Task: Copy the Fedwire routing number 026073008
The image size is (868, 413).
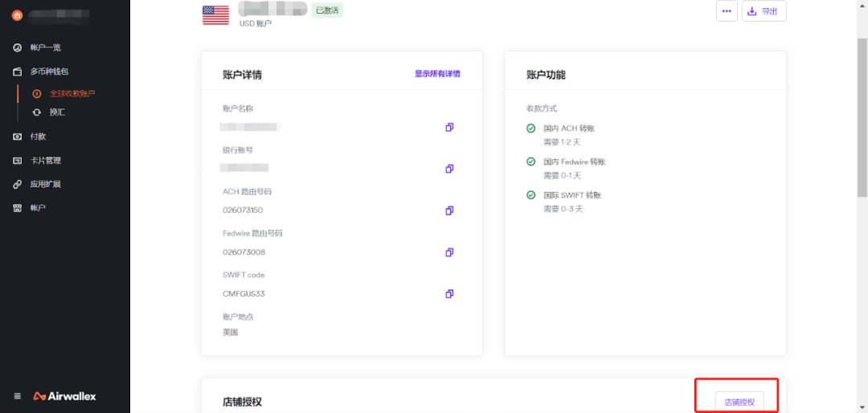Action: [x=449, y=252]
